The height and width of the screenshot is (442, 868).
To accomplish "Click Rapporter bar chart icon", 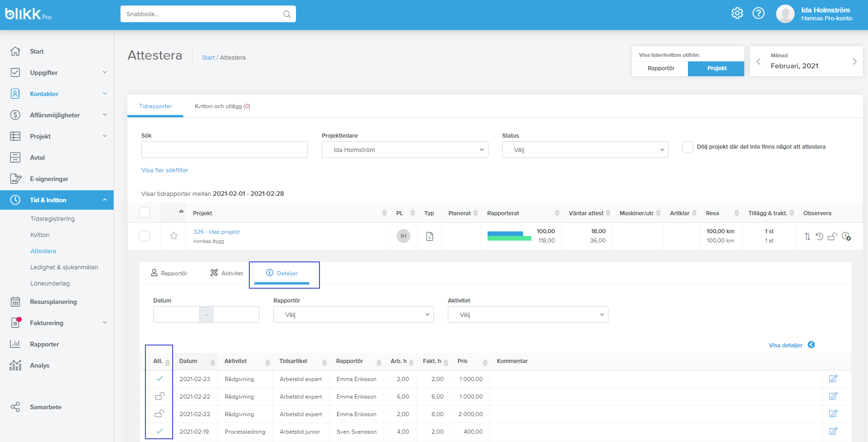I will pyautogui.click(x=15, y=344).
